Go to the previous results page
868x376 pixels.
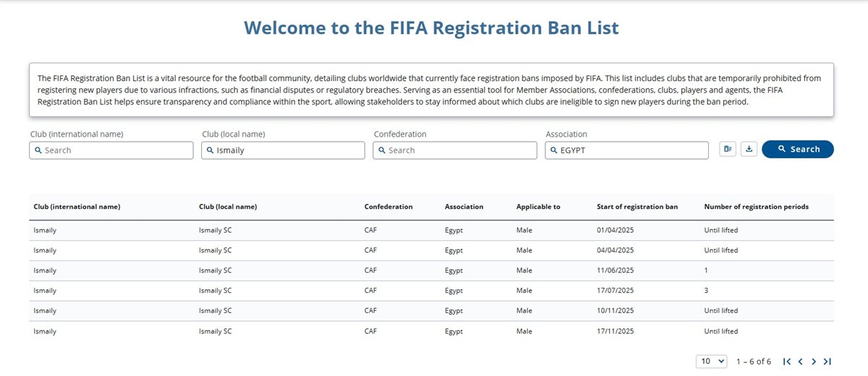(801, 362)
